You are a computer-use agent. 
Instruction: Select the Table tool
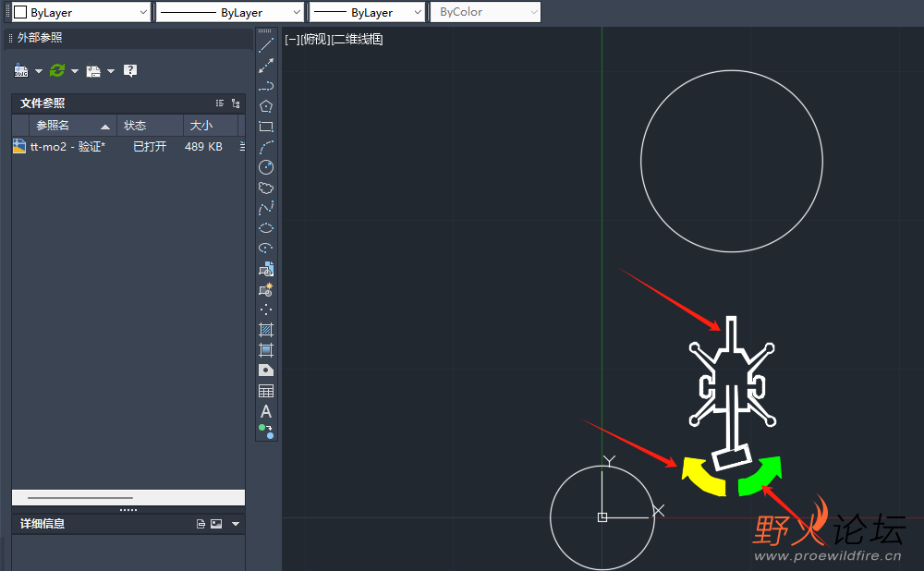tap(266, 391)
